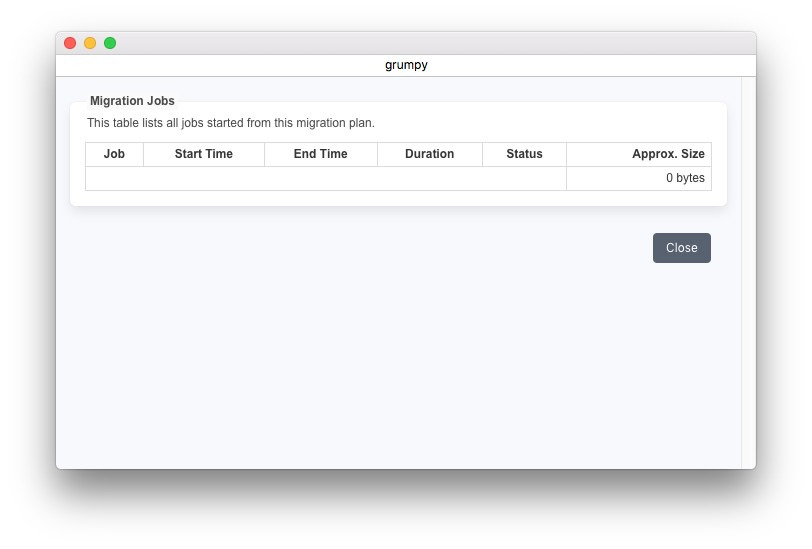Click the Duration column header
This screenshot has width=812, height=549.
click(429, 154)
